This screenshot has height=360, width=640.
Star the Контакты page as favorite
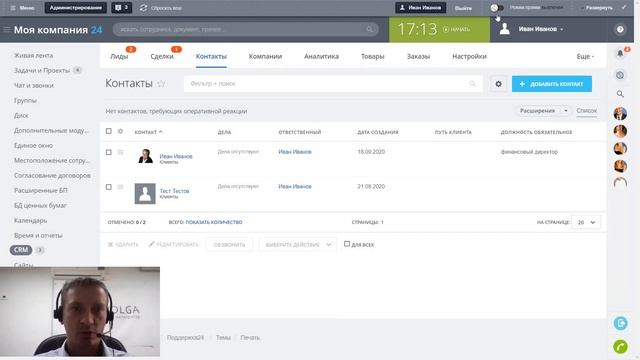point(161,84)
